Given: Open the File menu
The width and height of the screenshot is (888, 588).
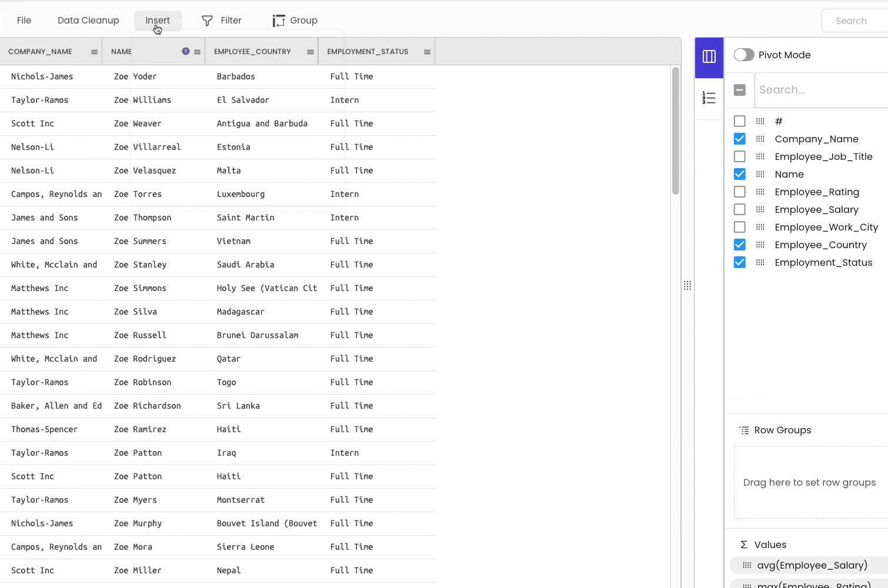Looking at the screenshot, I should coord(24,21).
